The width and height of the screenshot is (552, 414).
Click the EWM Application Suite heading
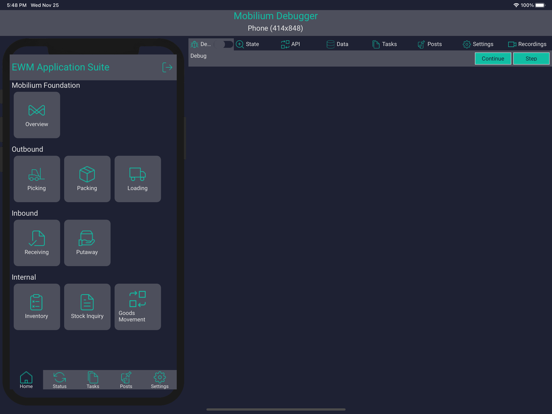(61, 67)
